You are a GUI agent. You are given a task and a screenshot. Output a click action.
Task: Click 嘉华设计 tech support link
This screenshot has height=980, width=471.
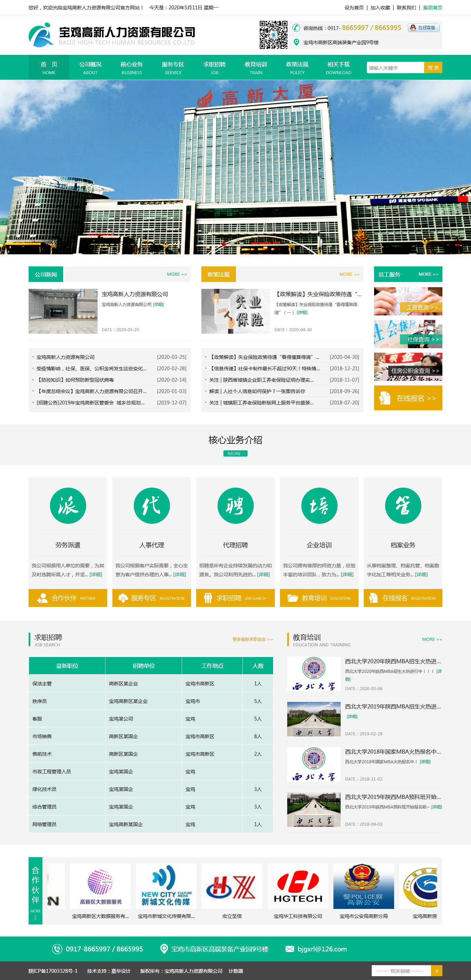coord(120,971)
